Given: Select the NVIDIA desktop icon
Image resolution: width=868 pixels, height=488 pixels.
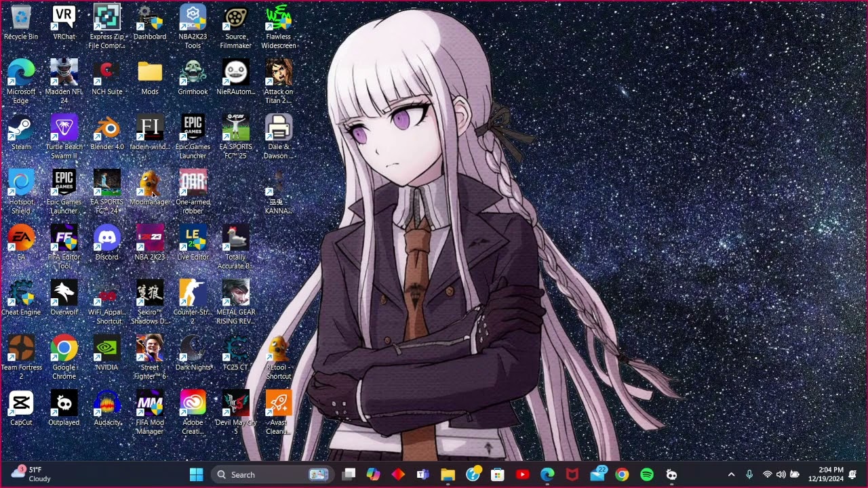Looking at the screenshot, I should point(107,353).
